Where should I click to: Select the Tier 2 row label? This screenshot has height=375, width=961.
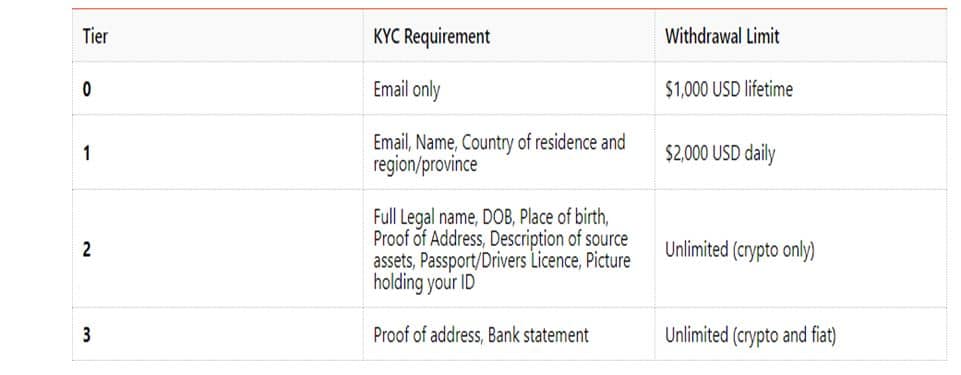tap(86, 250)
